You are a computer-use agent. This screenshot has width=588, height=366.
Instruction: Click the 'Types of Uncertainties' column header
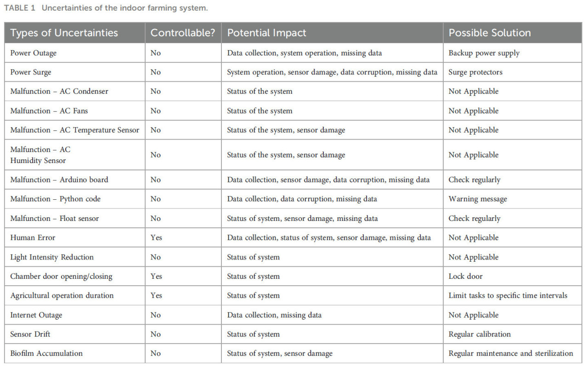[64, 33]
